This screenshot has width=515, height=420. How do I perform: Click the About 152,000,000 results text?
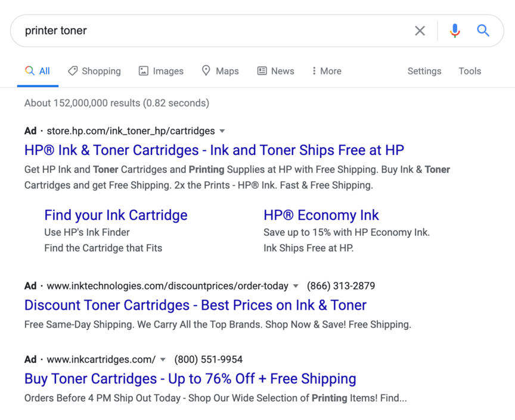(x=117, y=103)
